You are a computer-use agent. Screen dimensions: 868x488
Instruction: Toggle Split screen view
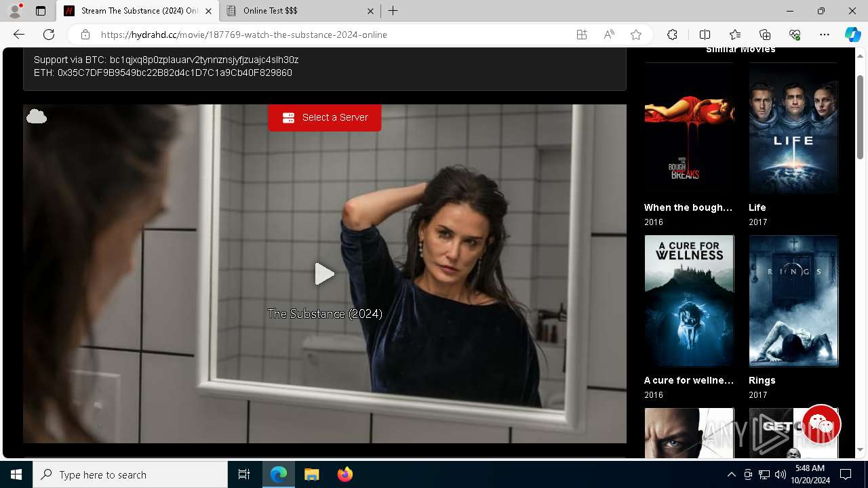tap(705, 35)
